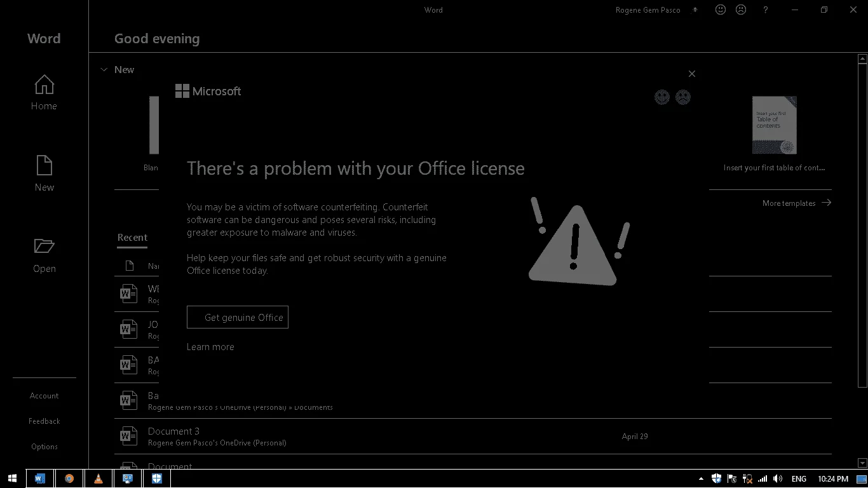Follow the Learn more link
Screen dimensions: 868x488
point(210,347)
